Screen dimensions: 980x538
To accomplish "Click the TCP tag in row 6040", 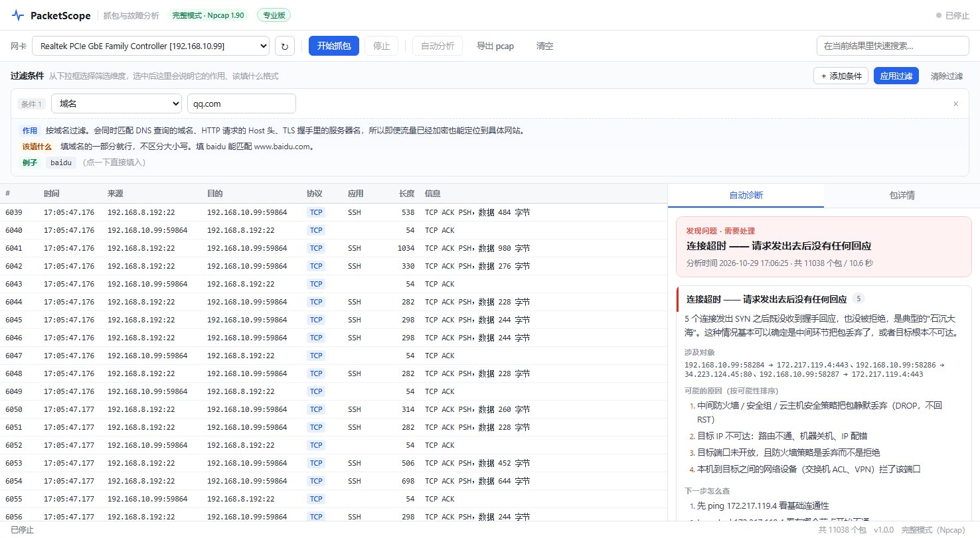I will point(316,230).
